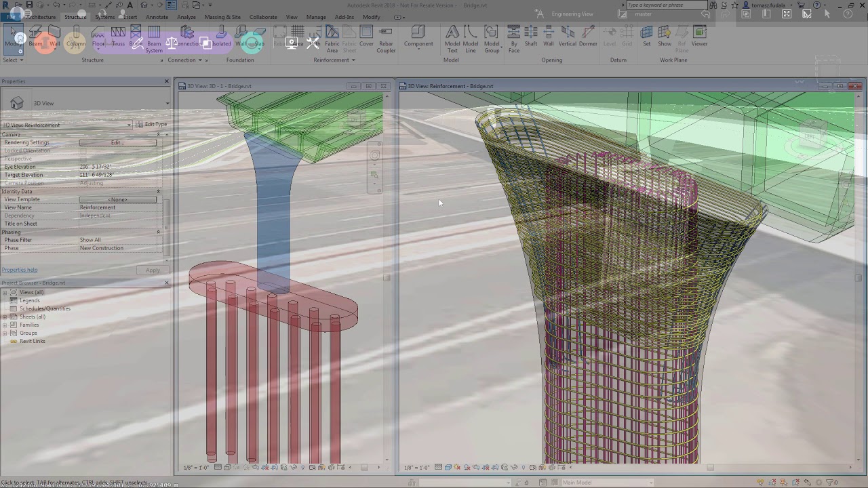This screenshot has height=488, width=868.
Task: Expand the Sheets (all) tree node
Action: [5, 317]
